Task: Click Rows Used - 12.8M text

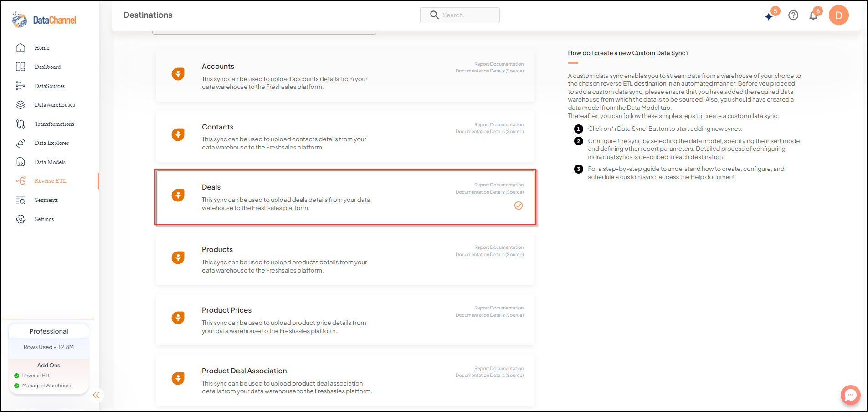Action: click(x=49, y=347)
